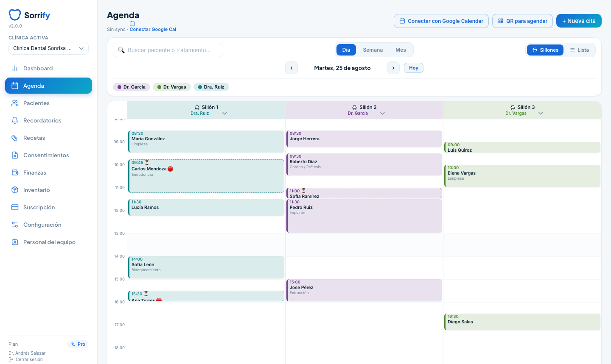
Task: Focus the Buscar paciente search field
Action: click(x=168, y=50)
